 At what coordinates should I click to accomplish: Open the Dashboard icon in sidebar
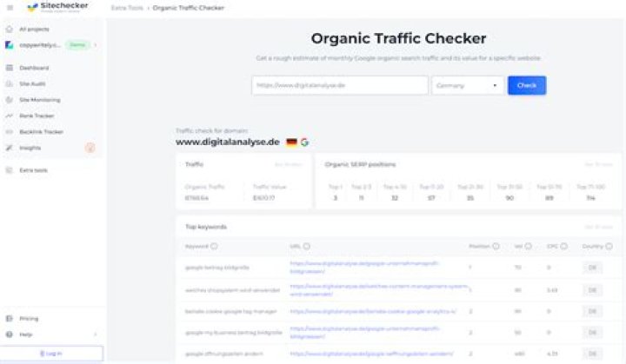coord(10,68)
